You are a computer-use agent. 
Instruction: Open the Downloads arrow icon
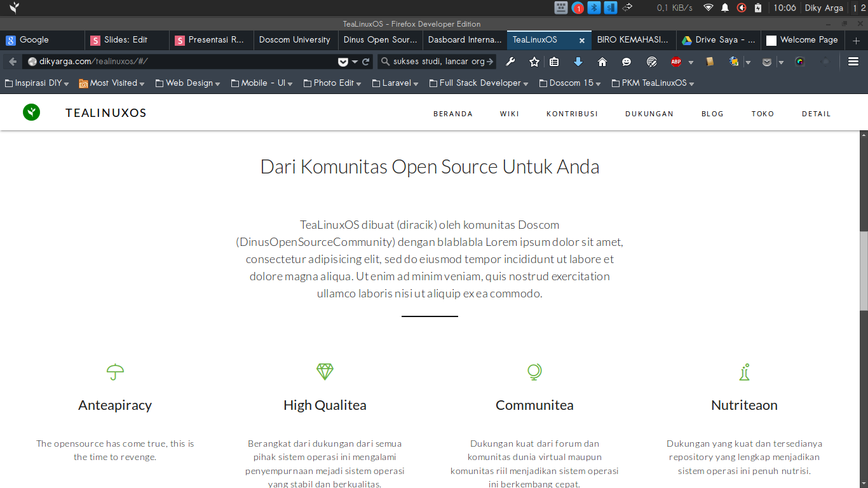578,62
